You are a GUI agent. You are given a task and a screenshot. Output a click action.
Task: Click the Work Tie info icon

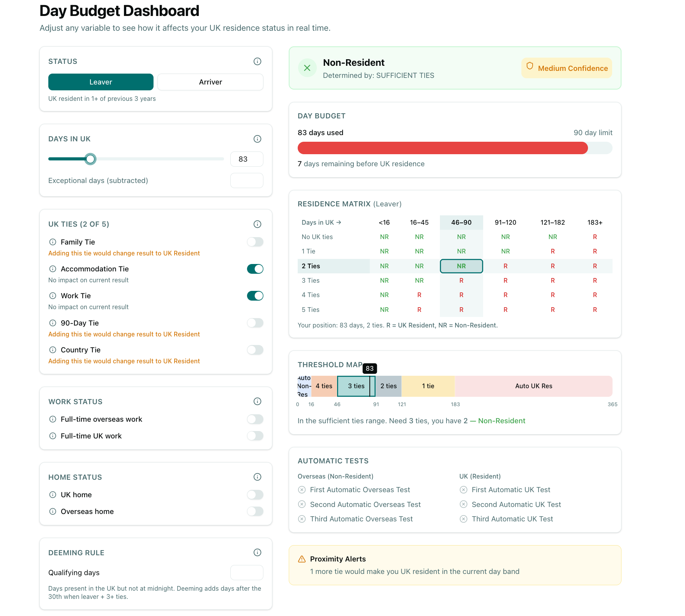click(53, 296)
